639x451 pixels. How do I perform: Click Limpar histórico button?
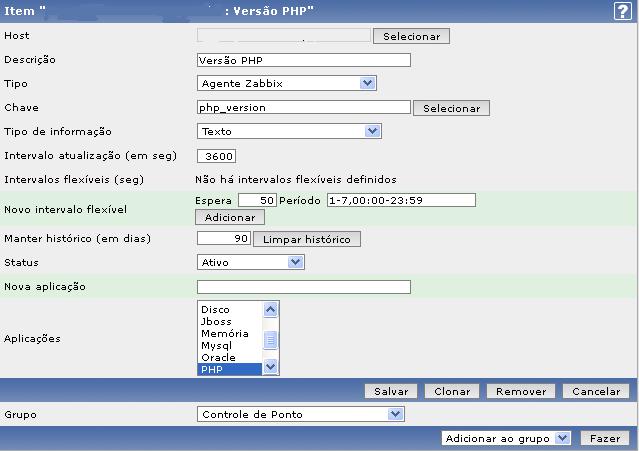[x=307, y=239]
